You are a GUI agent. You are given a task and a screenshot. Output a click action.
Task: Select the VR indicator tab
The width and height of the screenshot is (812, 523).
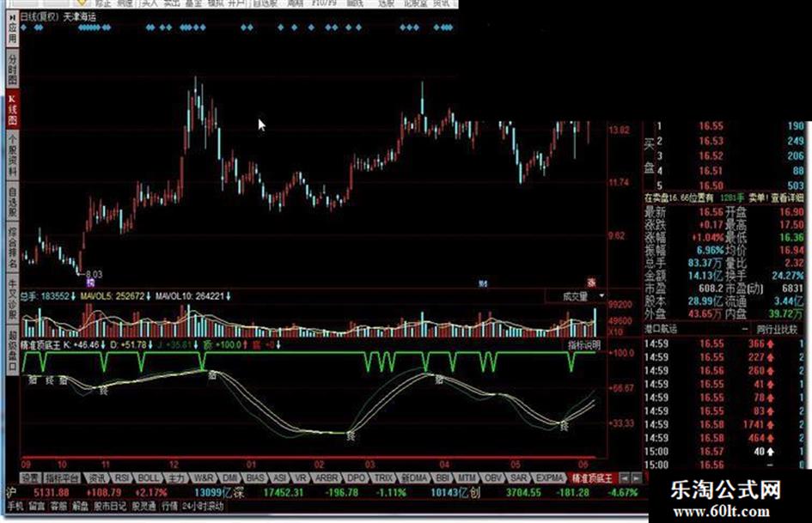pos(301,478)
